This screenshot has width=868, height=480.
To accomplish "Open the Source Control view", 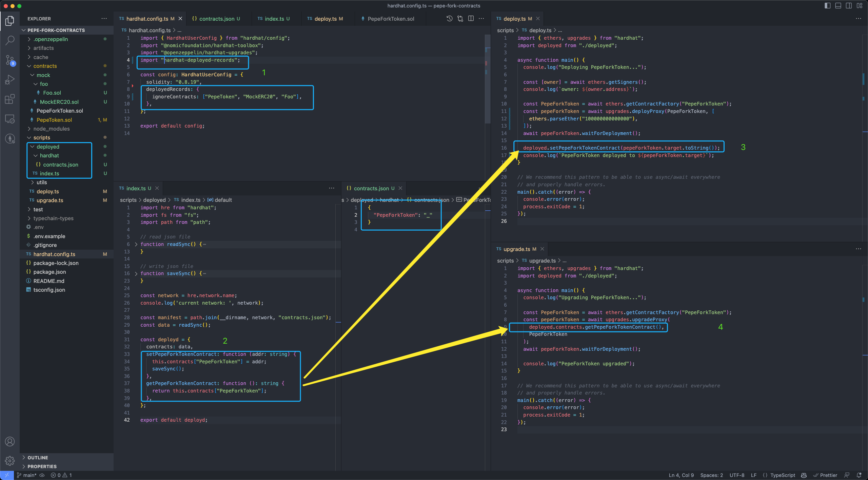I will [10, 60].
